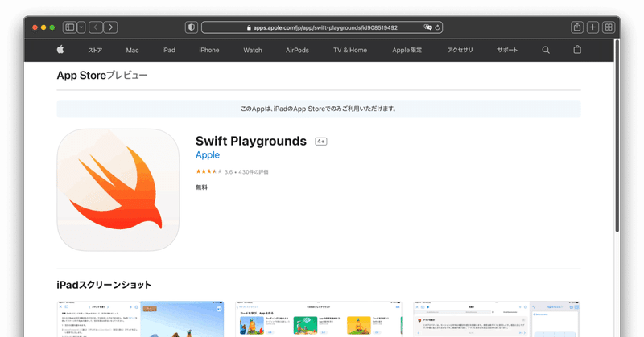Minimize the Safari window with yellow button
644x337 pixels.
click(x=43, y=27)
